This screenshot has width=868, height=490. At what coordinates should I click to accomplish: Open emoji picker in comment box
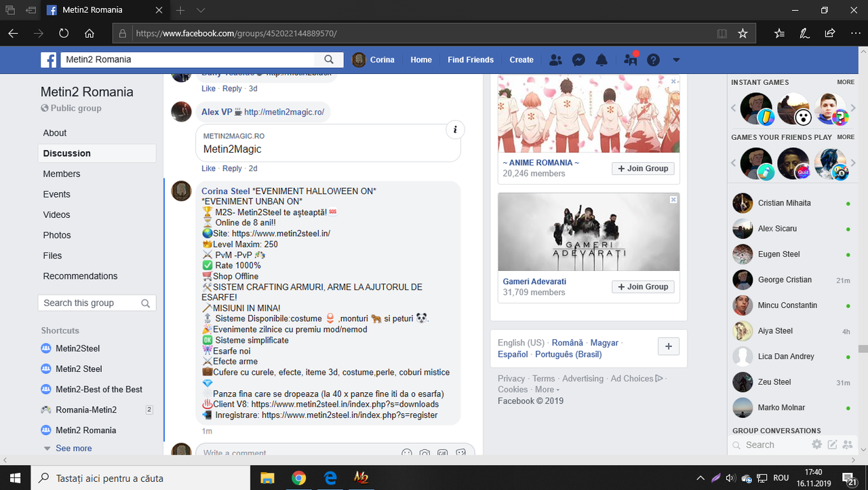[x=407, y=453]
